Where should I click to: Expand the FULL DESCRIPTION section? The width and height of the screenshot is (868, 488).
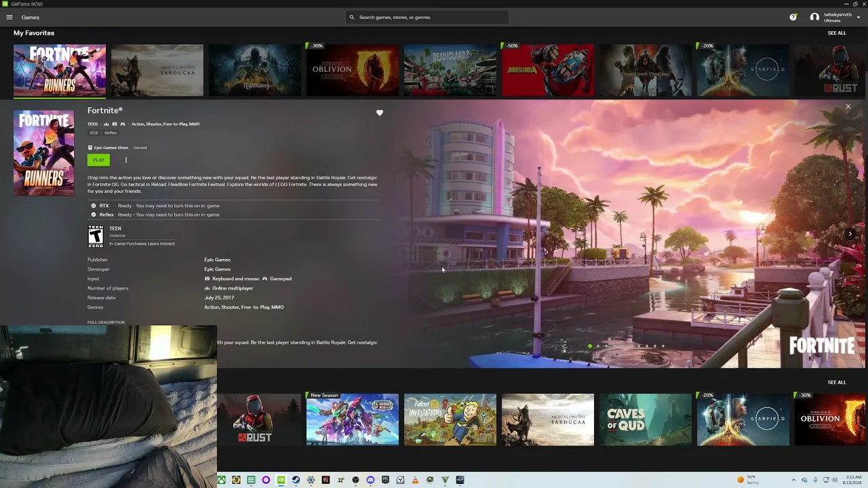[106, 322]
